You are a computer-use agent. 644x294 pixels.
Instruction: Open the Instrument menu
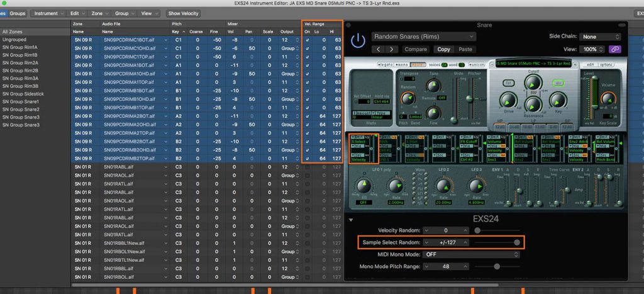coord(49,13)
